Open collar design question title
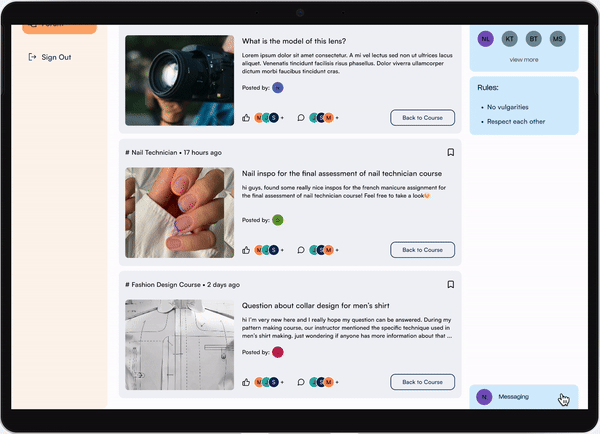Image resolution: width=600 pixels, height=434 pixels. 315,305
